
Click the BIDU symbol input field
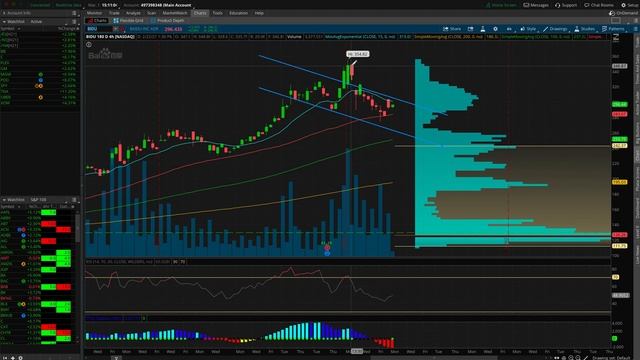pyautogui.click(x=99, y=29)
